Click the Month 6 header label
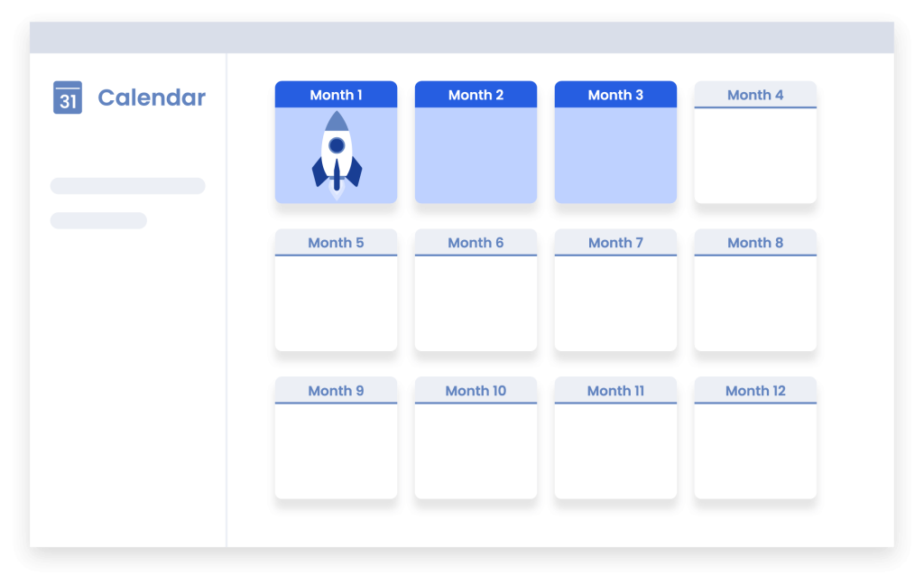Screen dimensions: 924x585 tap(476, 243)
